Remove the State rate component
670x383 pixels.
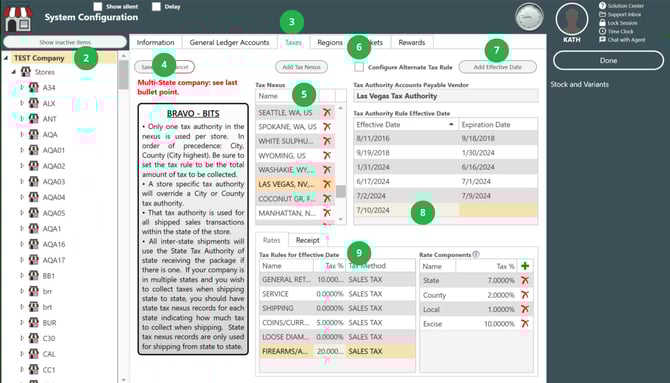point(525,280)
